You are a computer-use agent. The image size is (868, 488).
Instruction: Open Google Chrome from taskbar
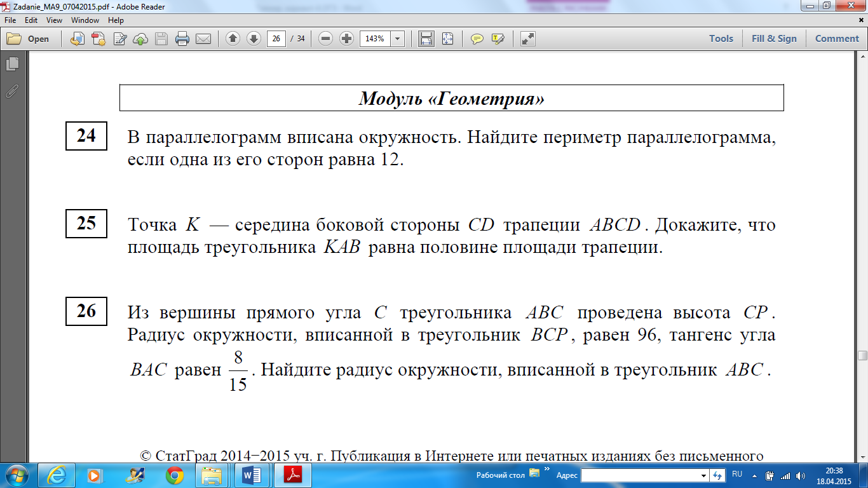tap(174, 475)
